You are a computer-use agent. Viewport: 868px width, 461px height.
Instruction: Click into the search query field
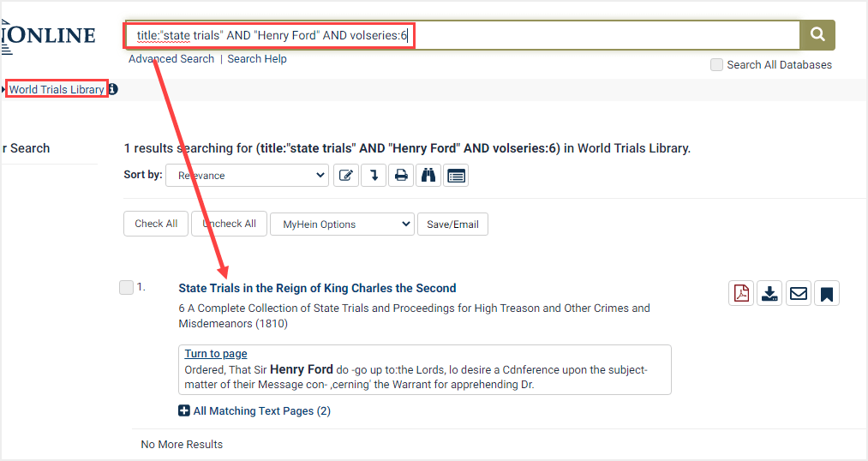462,35
